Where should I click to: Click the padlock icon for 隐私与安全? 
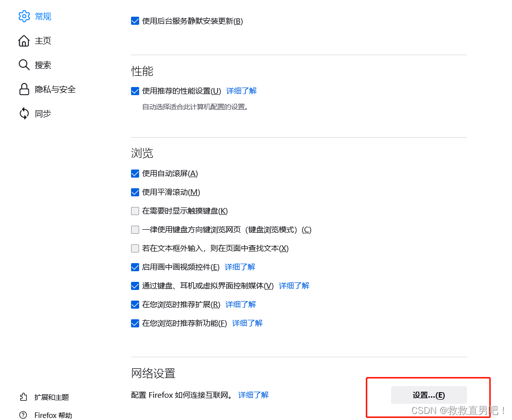(x=24, y=89)
